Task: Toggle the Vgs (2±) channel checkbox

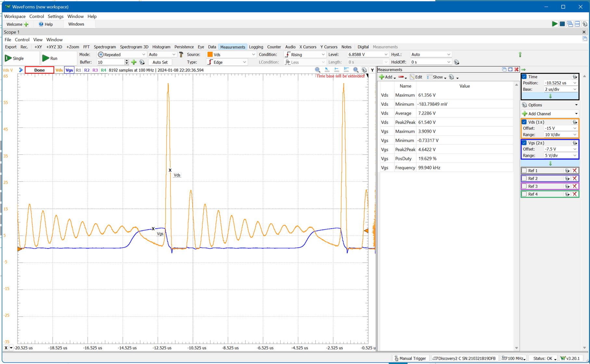Action: [x=524, y=143]
